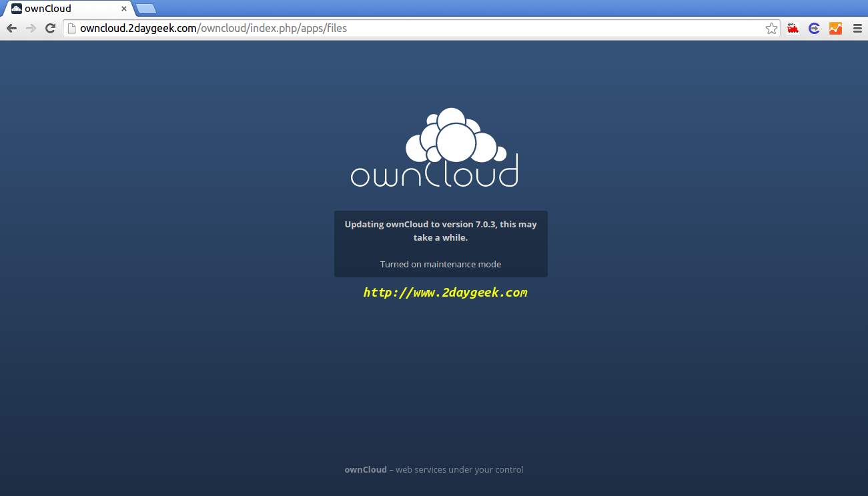The image size is (868, 496).
Task: Click the page icon in address bar
Action: point(71,28)
